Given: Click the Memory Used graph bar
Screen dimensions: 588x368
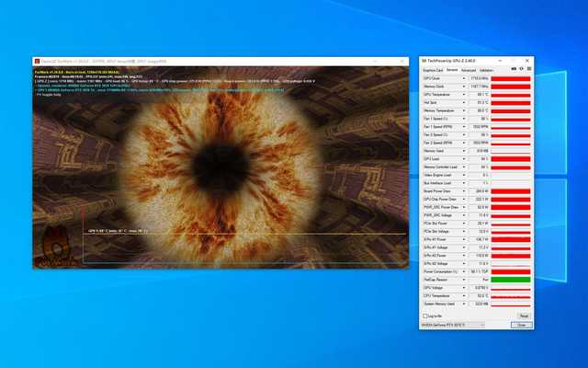Looking at the screenshot, I should (x=511, y=151).
